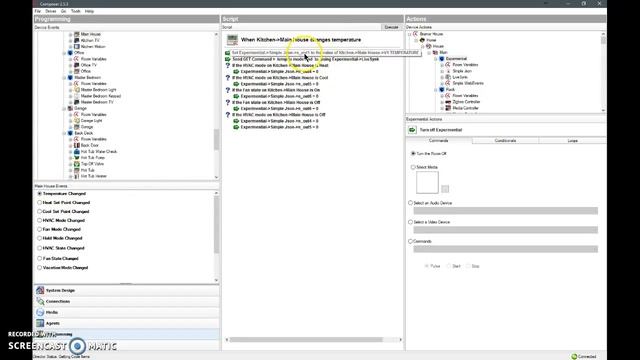The height and width of the screenshot is (360, 640).
Task: Open the Driver menu
Action: 51,11
